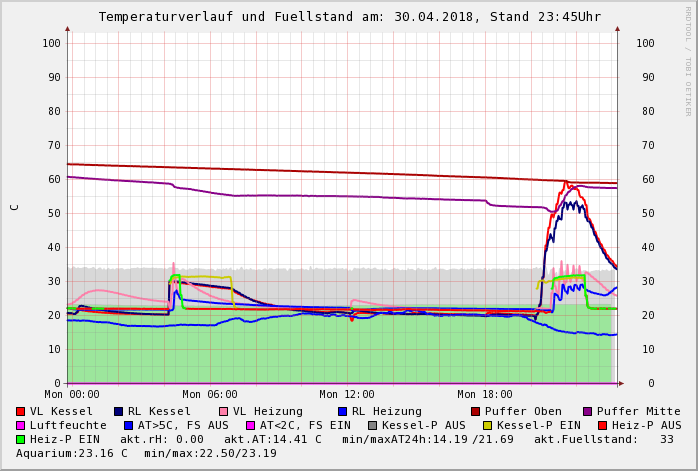Click the magenta Luftfeuchte legend swatch
The image size is (698, 471).
(x=21, y=425)
